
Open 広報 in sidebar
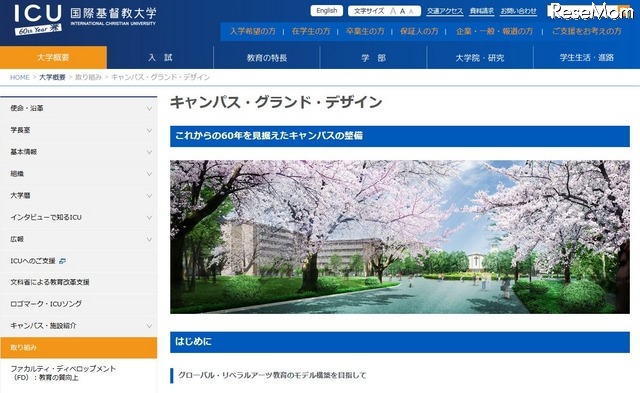pyautogui.click(x=17, y=239)
